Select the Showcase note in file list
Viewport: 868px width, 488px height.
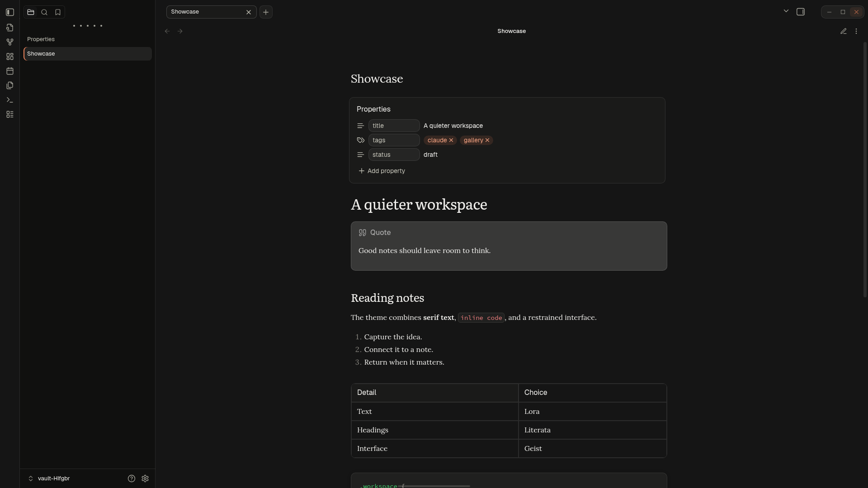click(88, 54)
